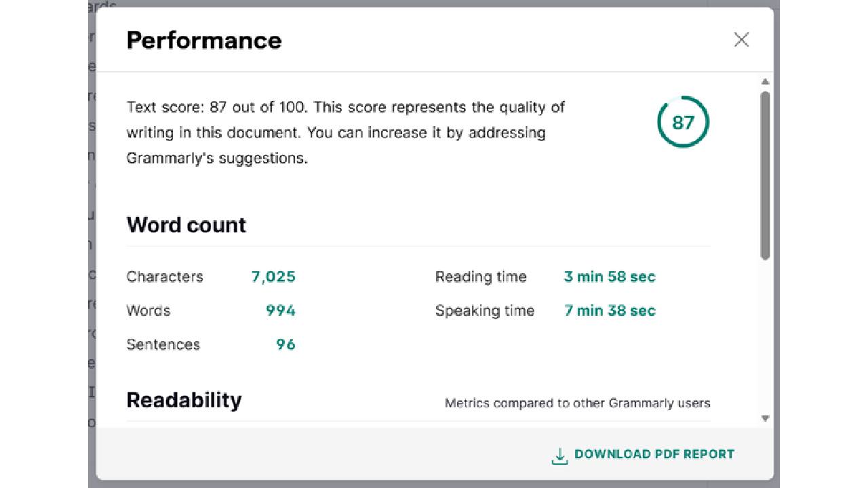868x488 pixels.
Task: Click the Word count section heading
Action: (186, 225)
